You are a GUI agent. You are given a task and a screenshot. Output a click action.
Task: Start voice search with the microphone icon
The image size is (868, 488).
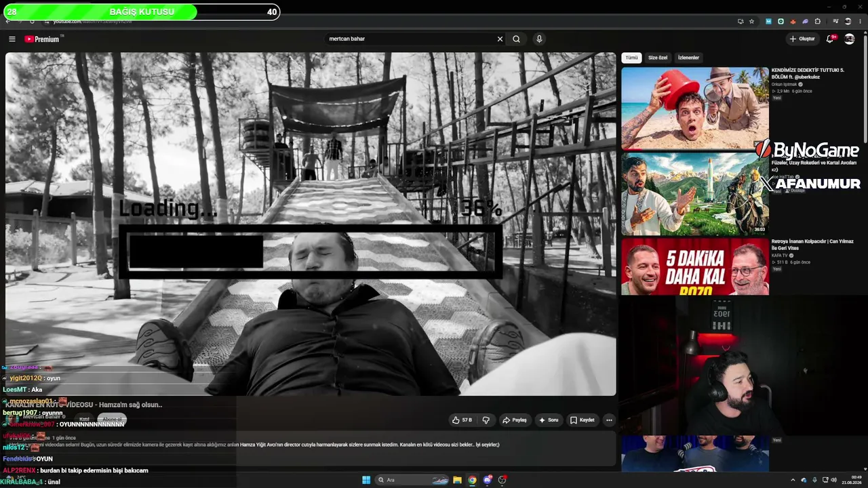coord(539,39)
